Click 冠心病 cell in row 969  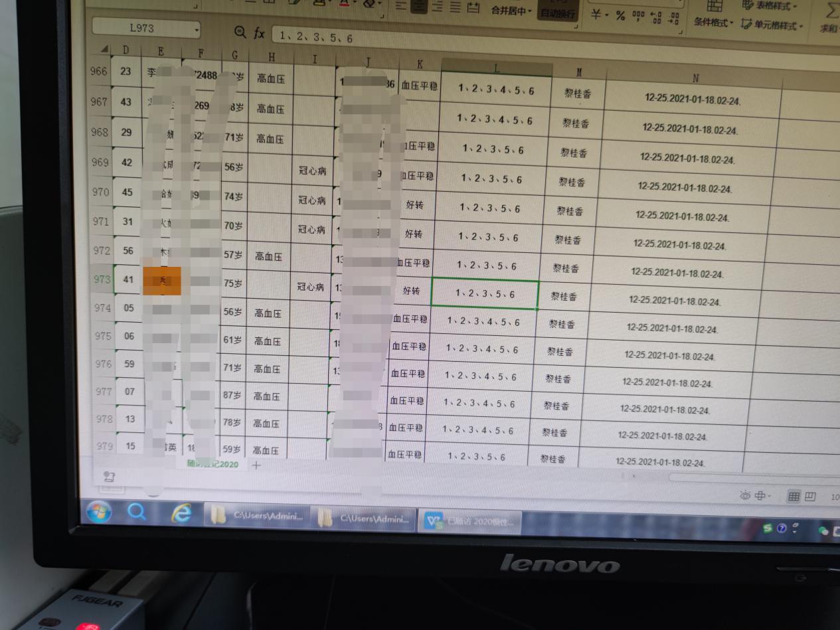[311, 171]
